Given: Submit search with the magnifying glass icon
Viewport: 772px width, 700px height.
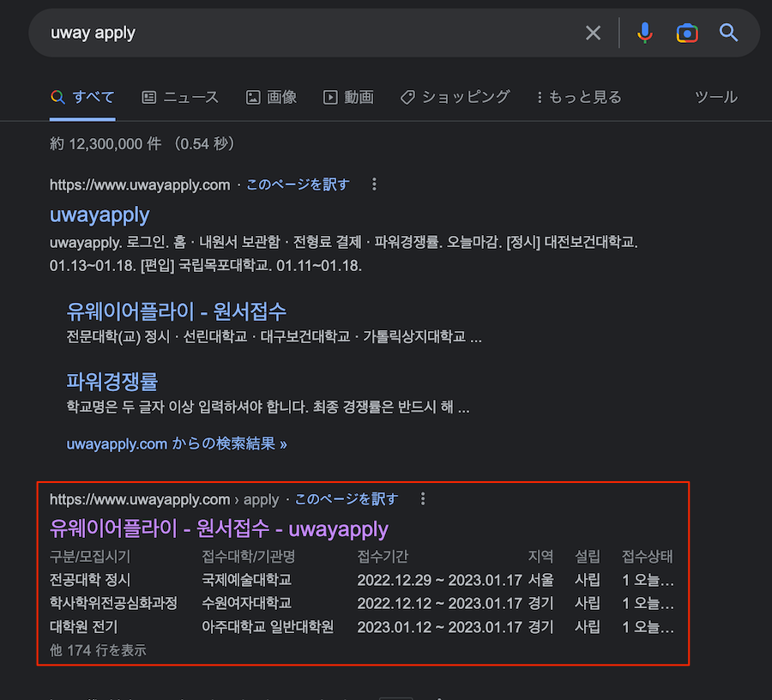Looking at the screenshot, I should [728, 33].
